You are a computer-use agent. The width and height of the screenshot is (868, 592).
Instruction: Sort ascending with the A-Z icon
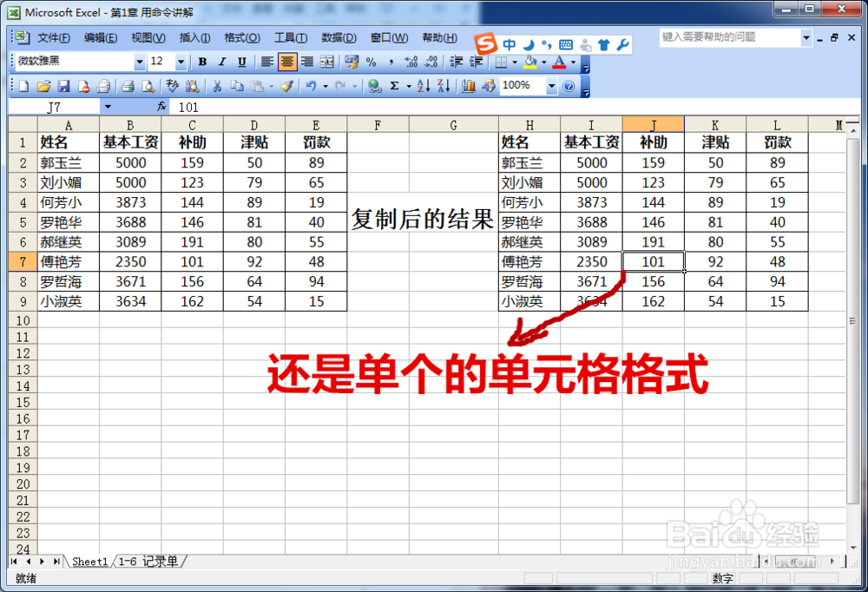tap(424, 85)
